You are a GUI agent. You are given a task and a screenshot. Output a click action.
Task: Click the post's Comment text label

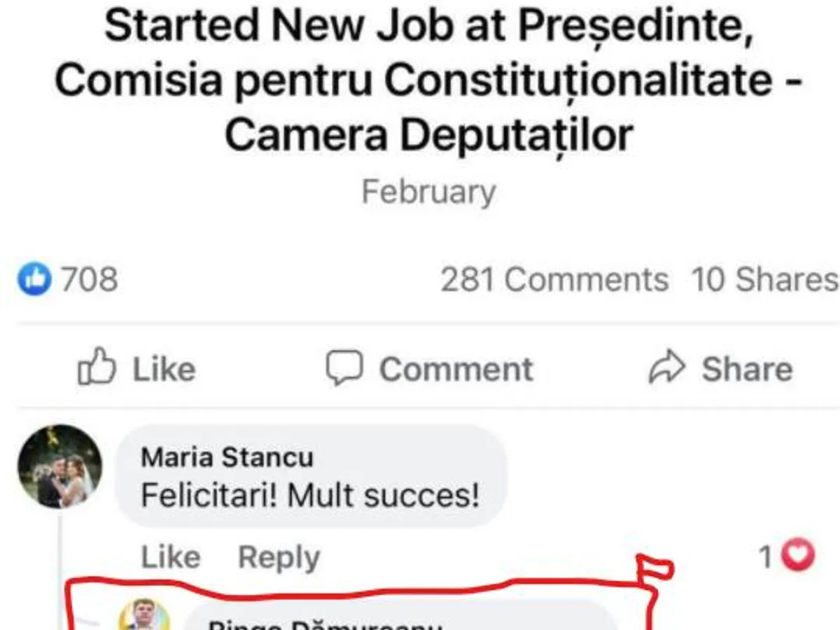(x=456, y=369)
